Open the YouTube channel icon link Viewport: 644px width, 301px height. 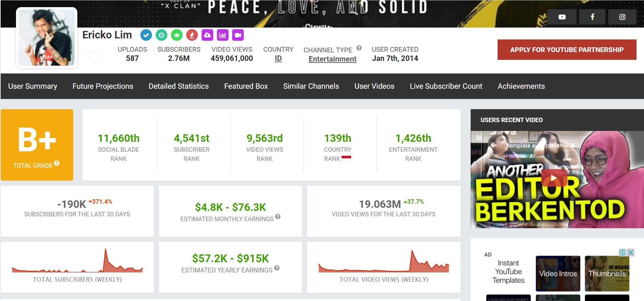[x=562, y=17]
